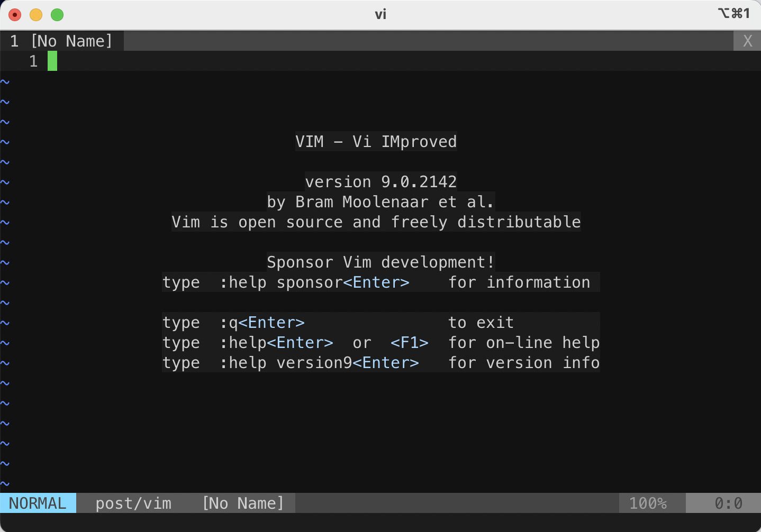Screen dimensions: 761x532
Task: Click the ⌥⌘1 shortcut badge in titlebar
Action: (735, 14)
